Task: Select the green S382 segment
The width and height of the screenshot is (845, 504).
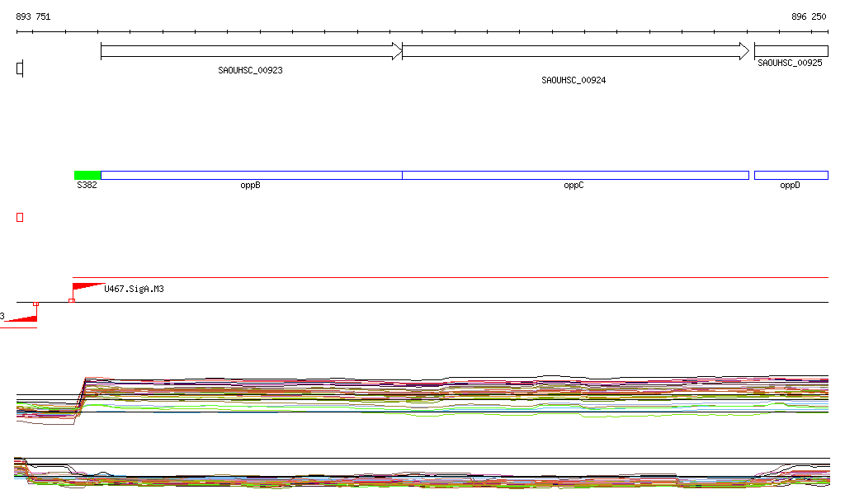Action: click(87, 175)
